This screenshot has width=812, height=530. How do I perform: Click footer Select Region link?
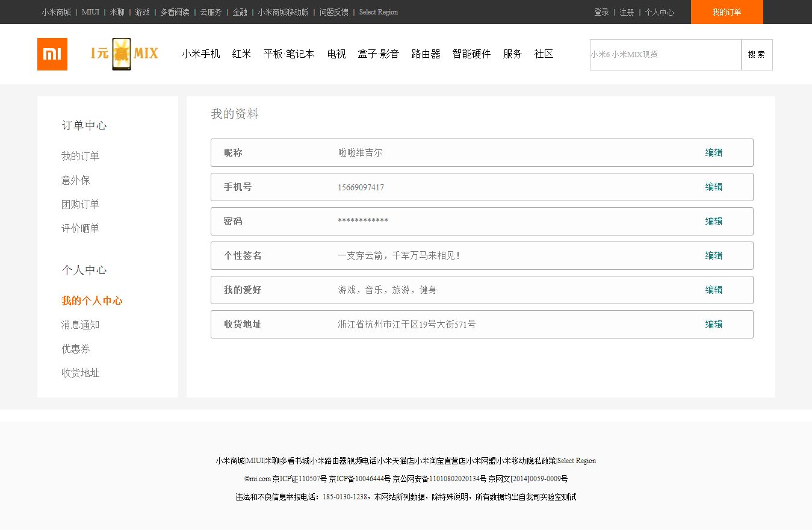coord(577,461)
